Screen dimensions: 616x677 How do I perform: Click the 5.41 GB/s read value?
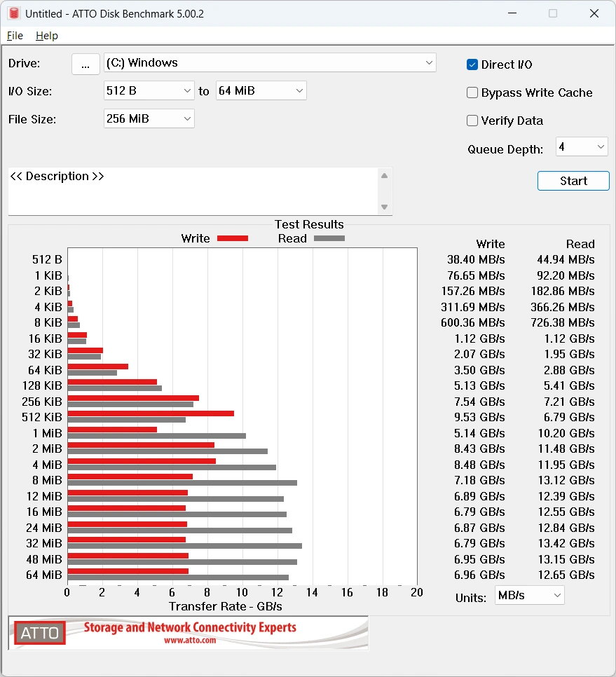click(569, 385)
